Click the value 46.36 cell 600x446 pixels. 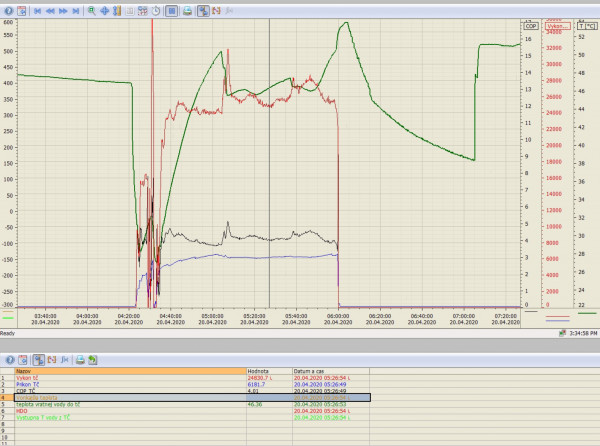pos(269,404)
